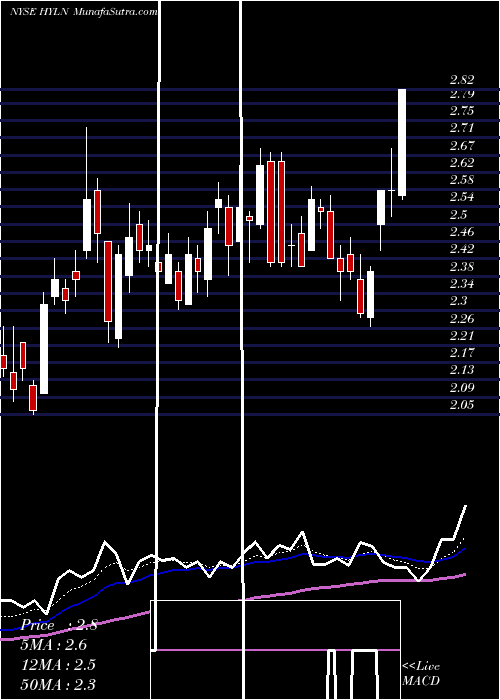
Task: Click the Price : 2.8 readout
Action: 59,625
